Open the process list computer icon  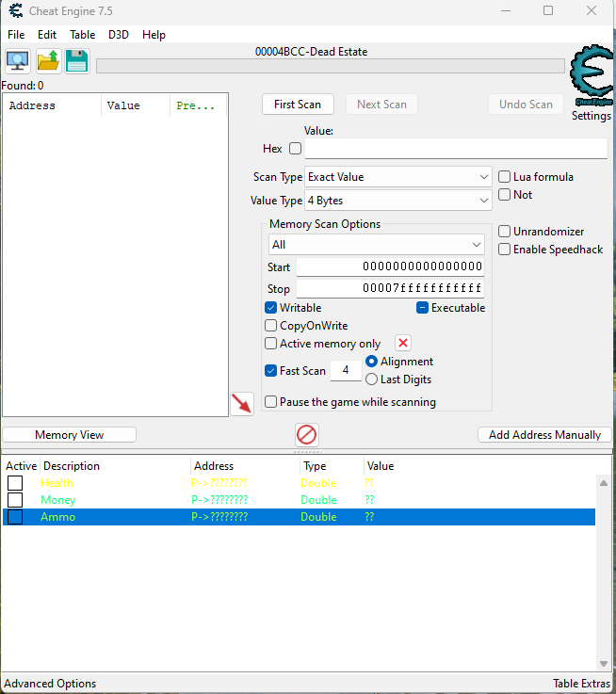tap(18, 61)
